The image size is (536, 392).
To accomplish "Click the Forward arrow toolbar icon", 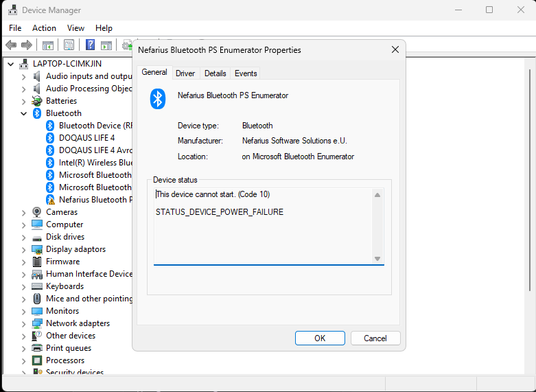I will (27, 45).
